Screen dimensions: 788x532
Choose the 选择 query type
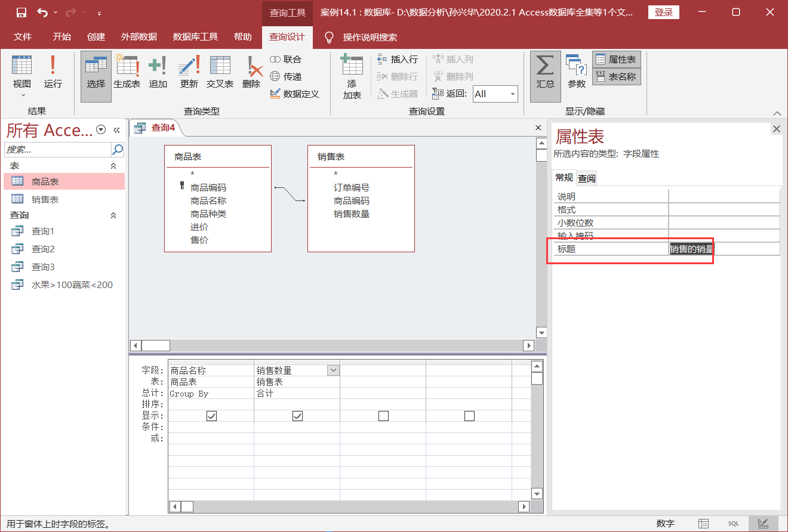click(x=96, y=76)
